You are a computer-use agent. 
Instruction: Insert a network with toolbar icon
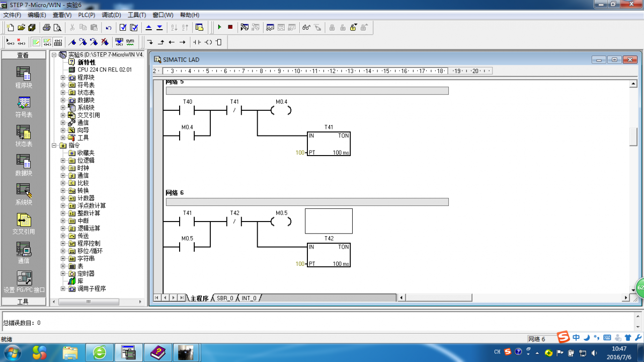tap(10, 42)
